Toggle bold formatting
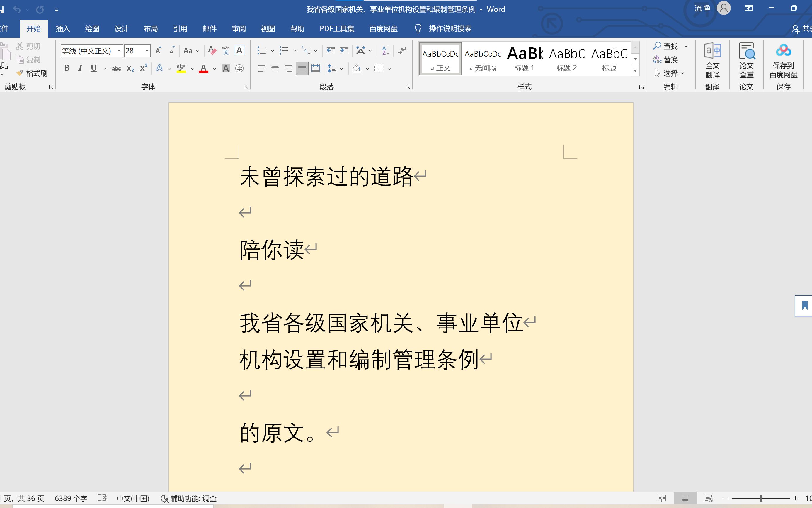812x508 pixels. coord(67,68)
